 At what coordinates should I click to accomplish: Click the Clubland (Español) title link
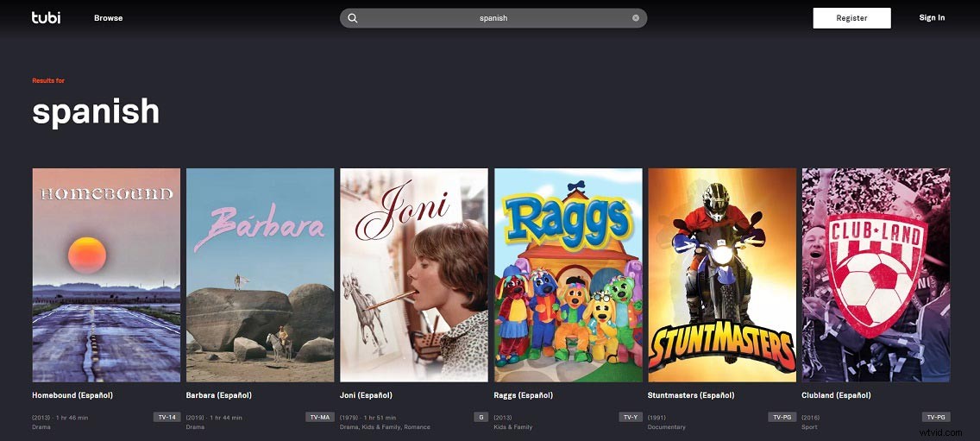point(836,395)
